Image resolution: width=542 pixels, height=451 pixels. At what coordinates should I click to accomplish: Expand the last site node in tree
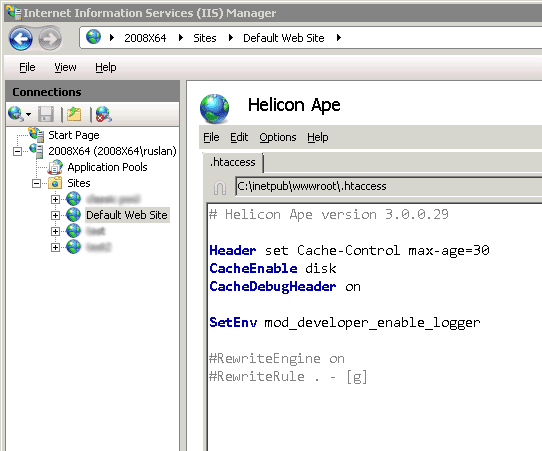pyautogui.click(x=55, y=247)
